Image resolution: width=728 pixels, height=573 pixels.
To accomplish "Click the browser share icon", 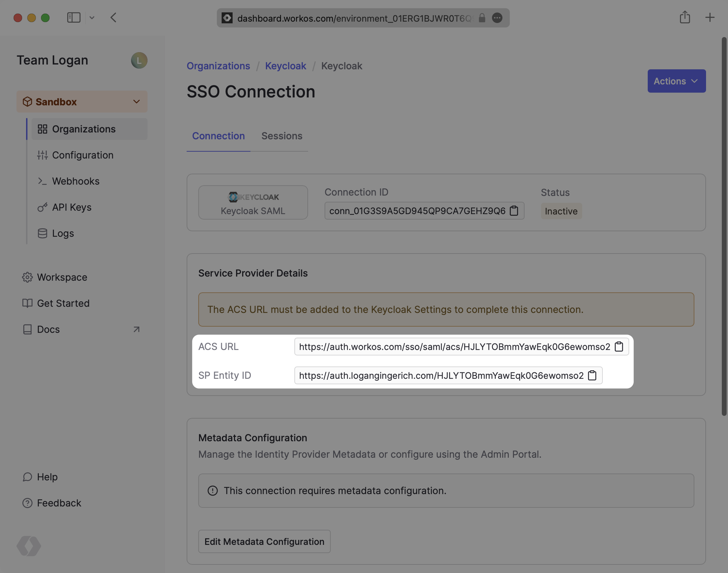I will pos(685,17).
